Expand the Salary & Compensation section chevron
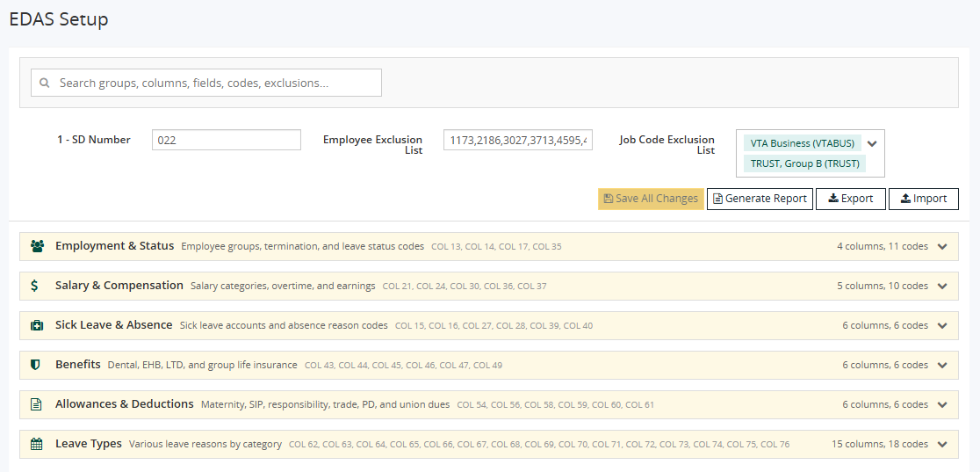This screenshot has width=980, height=472. (x=942, y=286)
